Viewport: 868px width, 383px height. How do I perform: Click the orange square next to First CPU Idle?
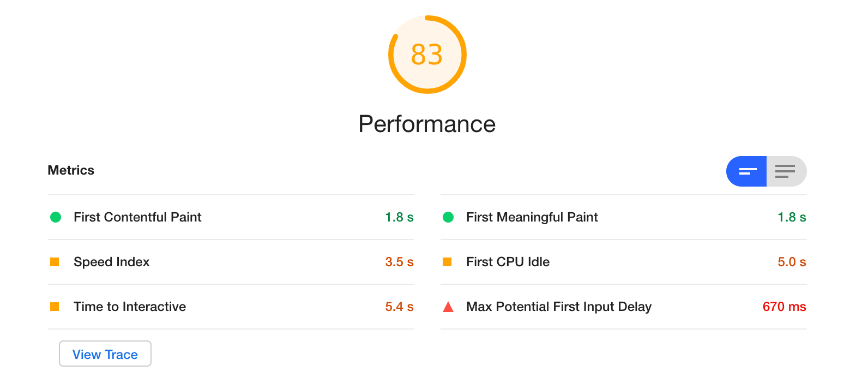pos(447,262)
